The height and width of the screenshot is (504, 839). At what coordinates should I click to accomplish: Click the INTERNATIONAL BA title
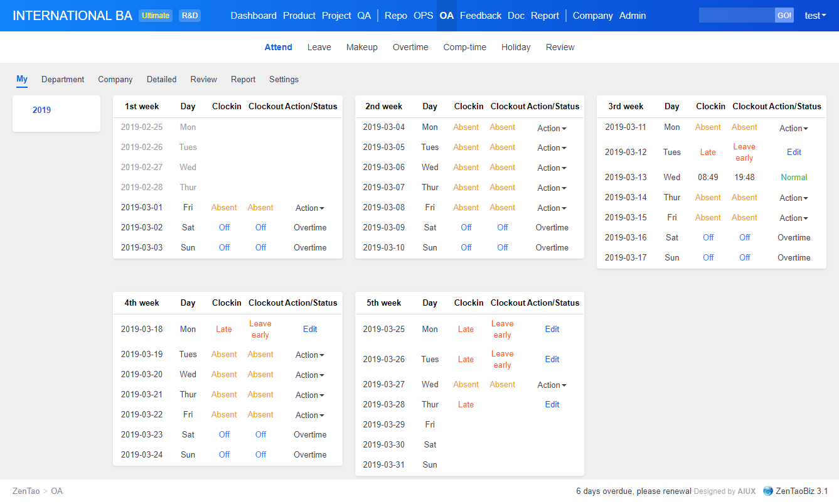pos(72,16)
